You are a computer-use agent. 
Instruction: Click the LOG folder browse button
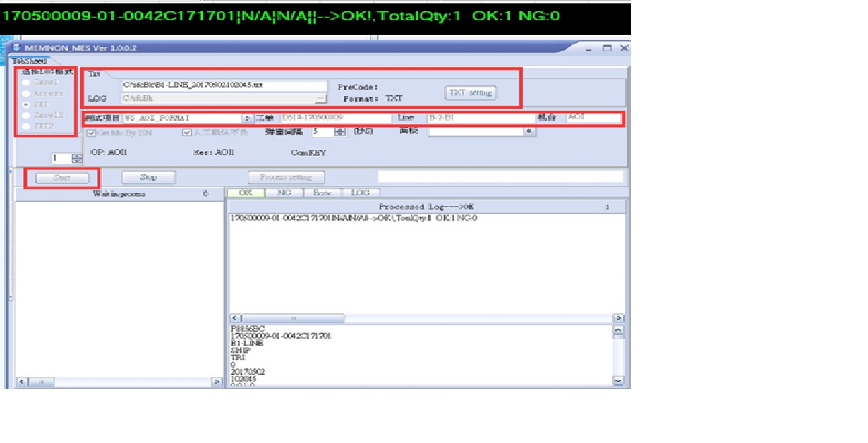[320, 99]
